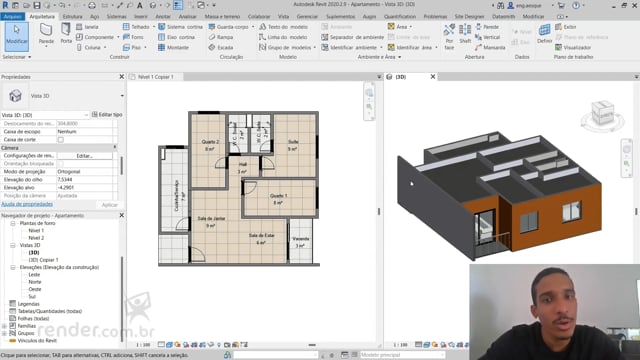This screenshot has width=640, height=360.
Task: Select the Parede wall tool
Action: (46, 33)
